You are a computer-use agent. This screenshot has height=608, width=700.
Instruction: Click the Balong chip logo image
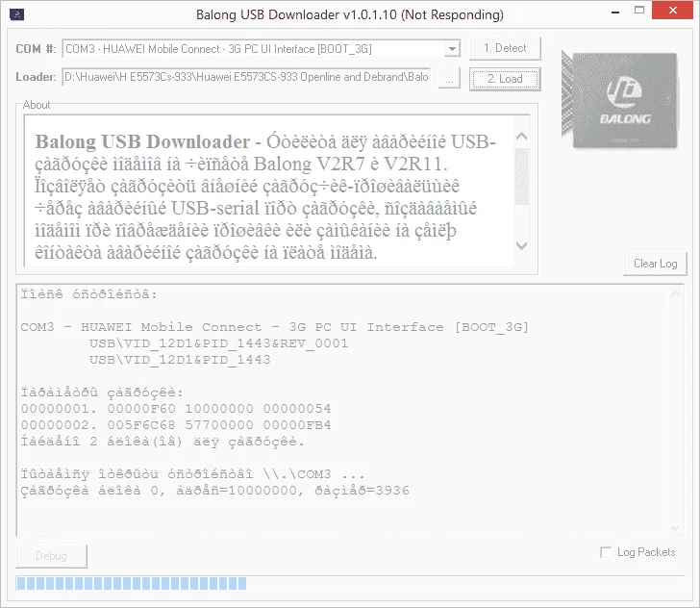(x=620, y=100)
